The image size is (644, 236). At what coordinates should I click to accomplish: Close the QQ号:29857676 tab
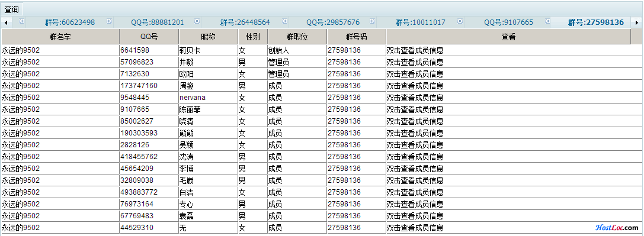coord(372,21)
